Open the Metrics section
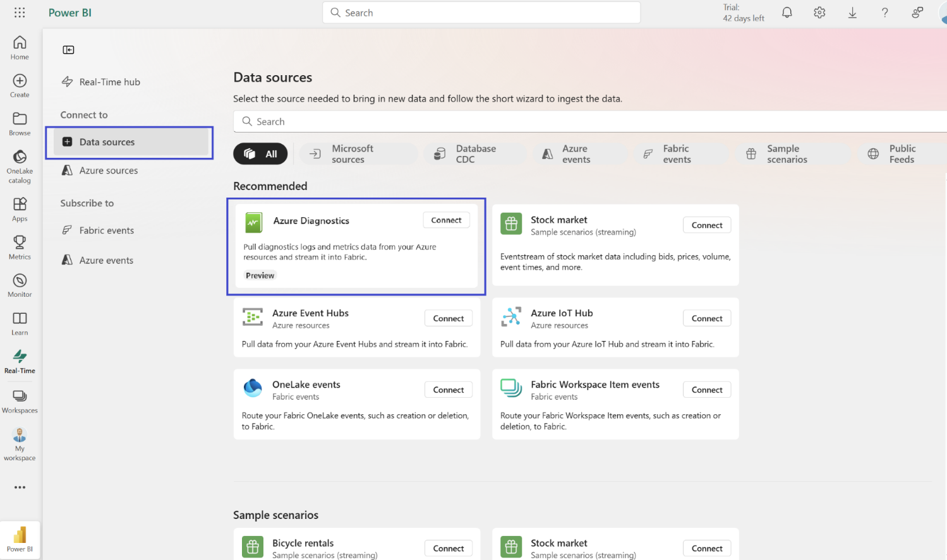Image resolution: width=947 pixels, height=560 pixels. pyautogui.click(x=19, y=246)
